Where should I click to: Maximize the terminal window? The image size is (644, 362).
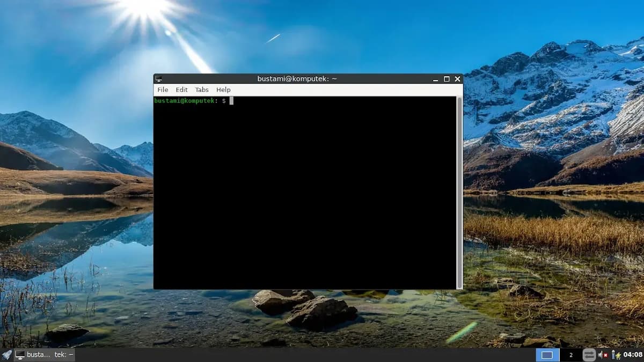[447, 79]
